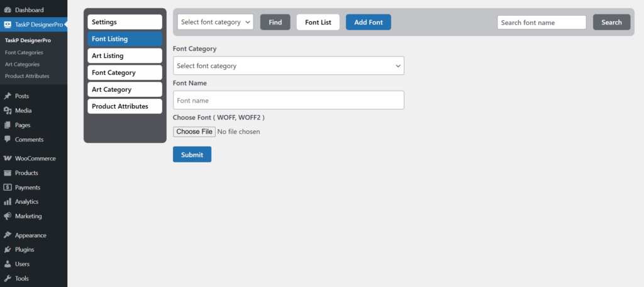Viewport: 644px width, 287px height.
Task: Click the Choose File button
Action: (194, 132)
